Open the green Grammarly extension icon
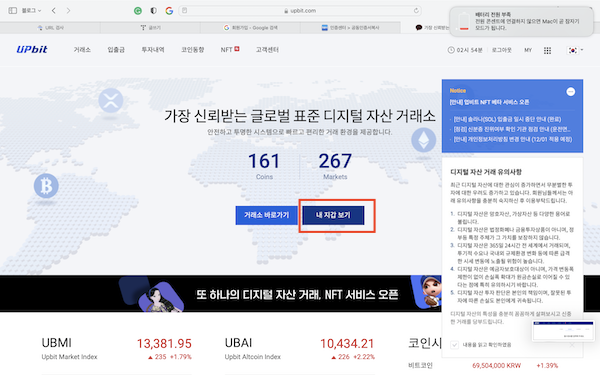 (138, 11)
